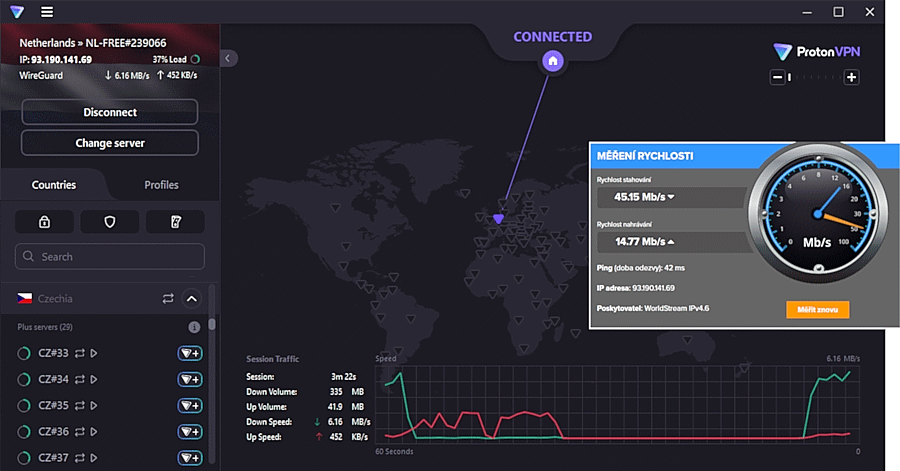The image size is (900, 471).
Task: Click the MĚŘENÍ RYCHLOSTI panel header
Action: tap(645, 156)
